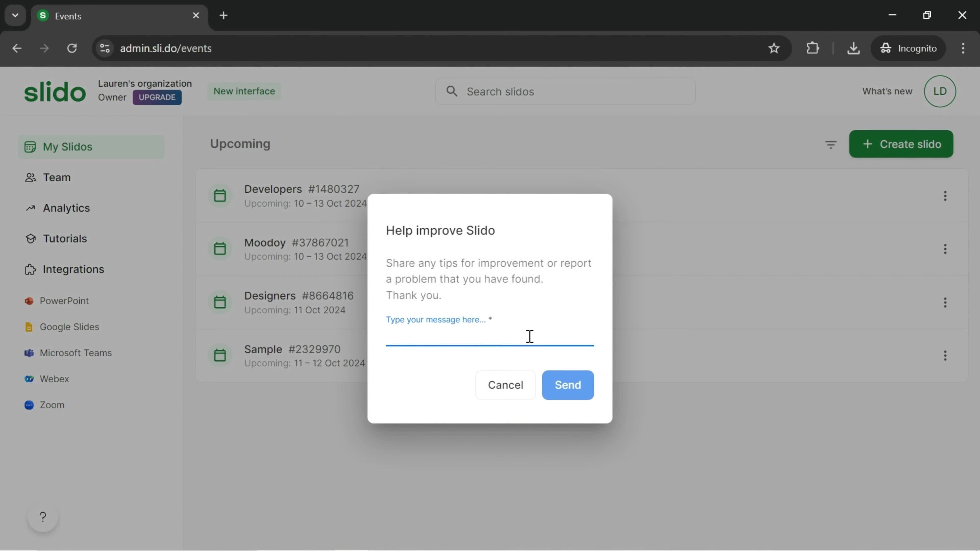Click What's new menu item
The image size is (980, 551).
887,91
